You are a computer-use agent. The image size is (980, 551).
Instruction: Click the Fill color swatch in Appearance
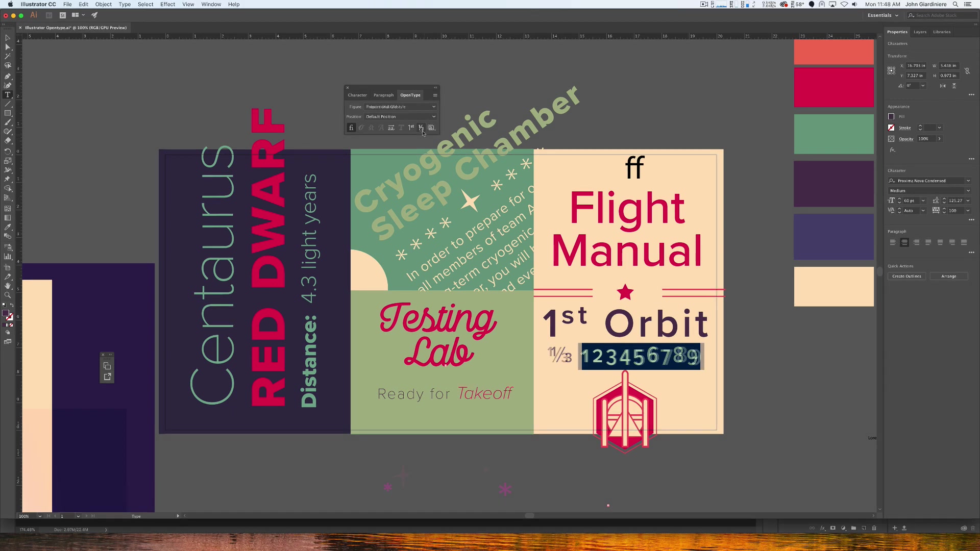coord(891,116)
